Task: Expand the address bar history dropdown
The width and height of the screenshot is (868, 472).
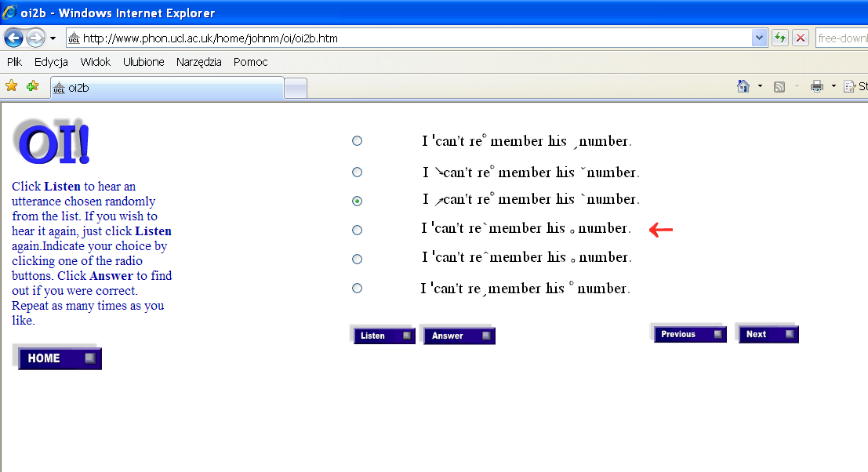Action: pyautogui.click(x=759, y=38)
